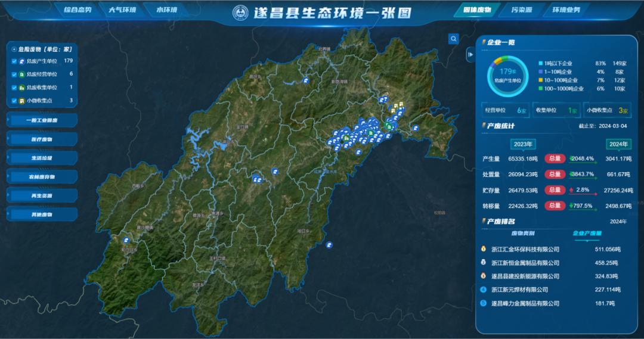The image size is (644, 339).
Task: Switch to the 污染源 tab
Action: 522,10
